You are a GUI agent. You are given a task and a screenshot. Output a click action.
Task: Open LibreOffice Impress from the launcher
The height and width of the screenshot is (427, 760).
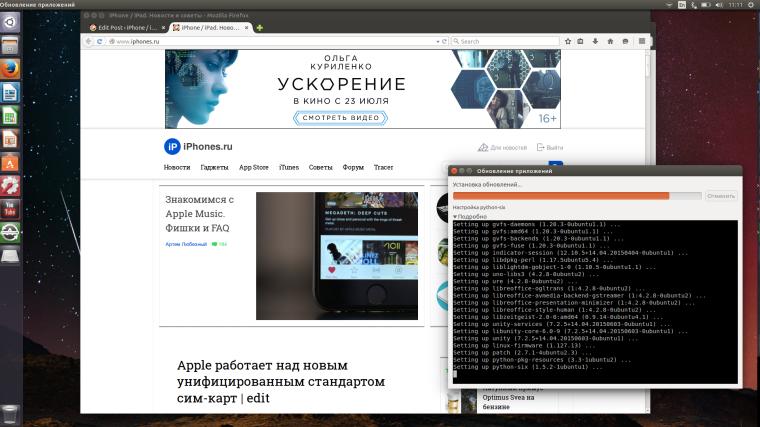(10, 140)
